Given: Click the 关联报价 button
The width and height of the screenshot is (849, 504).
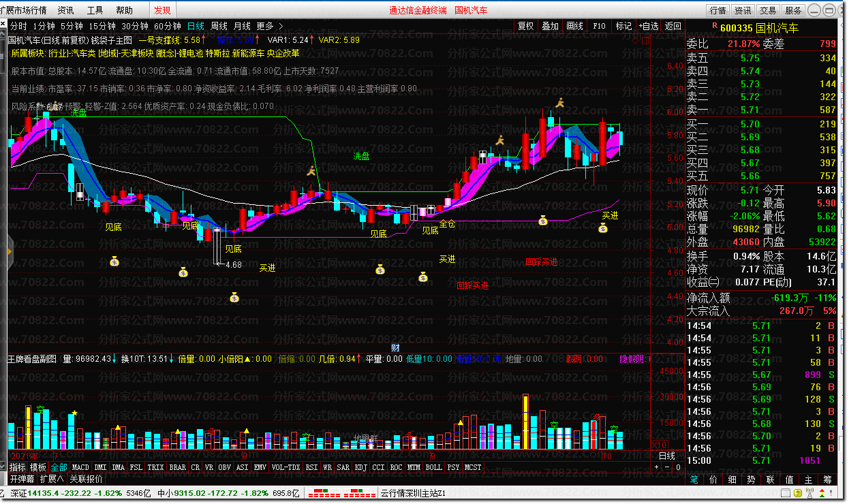Looking at the screenshot, I should (87, 479).
